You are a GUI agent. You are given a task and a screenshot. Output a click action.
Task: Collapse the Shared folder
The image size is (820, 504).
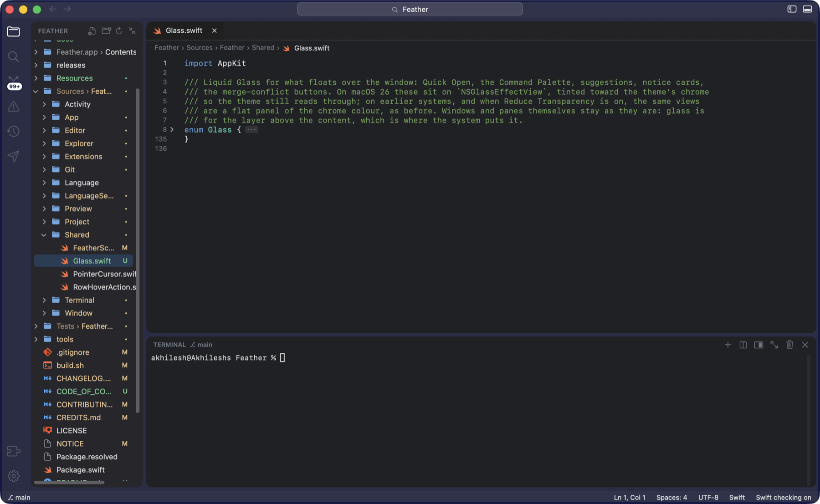click(x=44, y=235)
